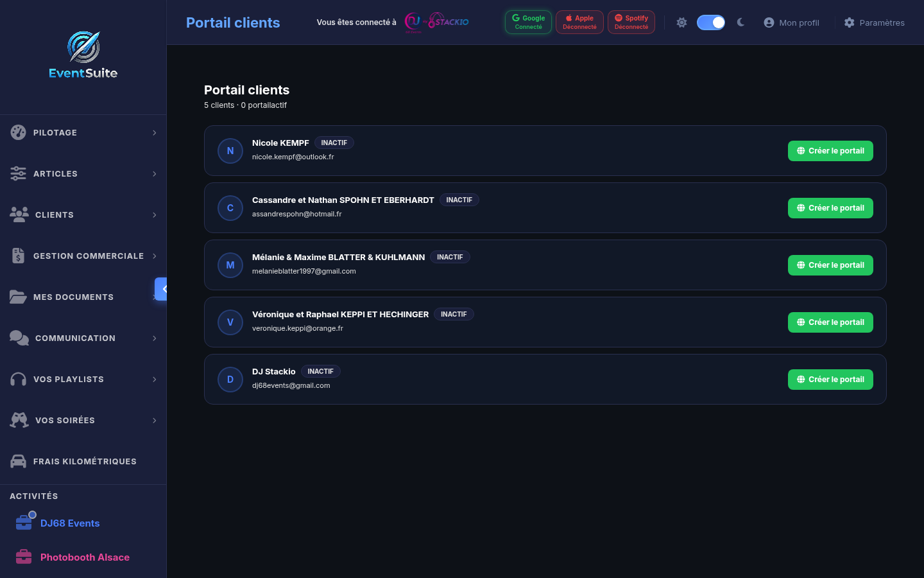Toggle the dark mode switch
Image resolution: width=924 pixels, height=578 pixels.
click(x=710, y=22)
